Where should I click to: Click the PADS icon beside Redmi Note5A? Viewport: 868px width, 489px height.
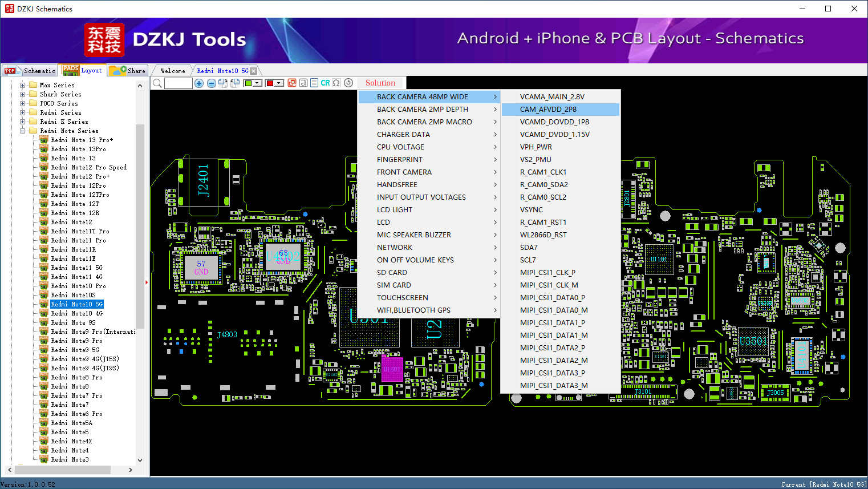pyautogui.click(x=44, y=423)
